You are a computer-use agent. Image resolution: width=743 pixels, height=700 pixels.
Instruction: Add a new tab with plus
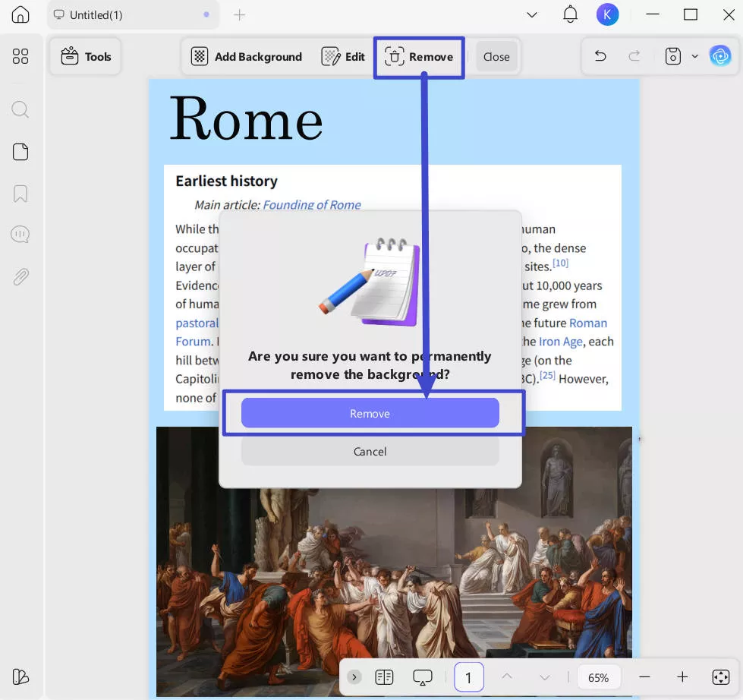(x=239, y=15)
